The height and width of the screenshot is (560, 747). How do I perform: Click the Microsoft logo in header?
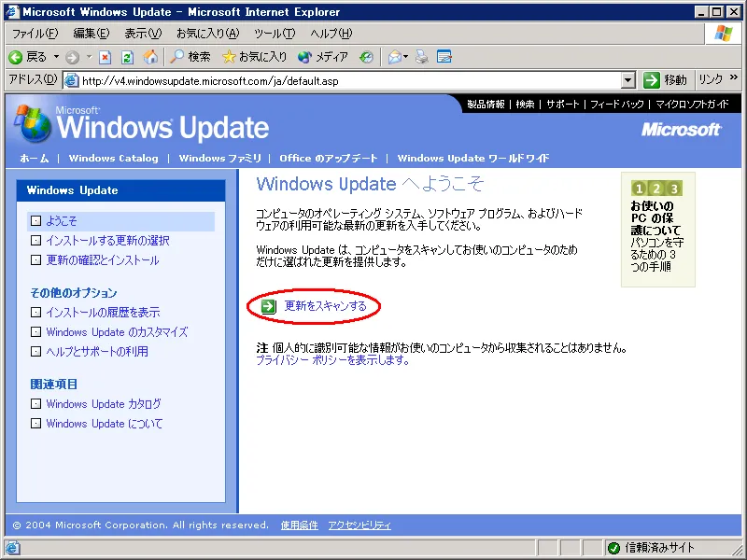coord(682,130)
